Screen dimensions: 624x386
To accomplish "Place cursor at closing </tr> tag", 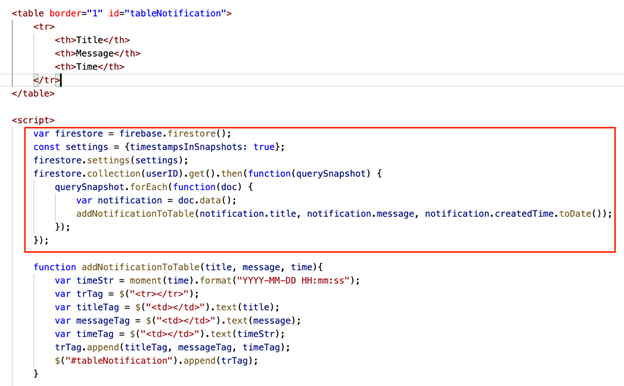I will pos(47,80).
